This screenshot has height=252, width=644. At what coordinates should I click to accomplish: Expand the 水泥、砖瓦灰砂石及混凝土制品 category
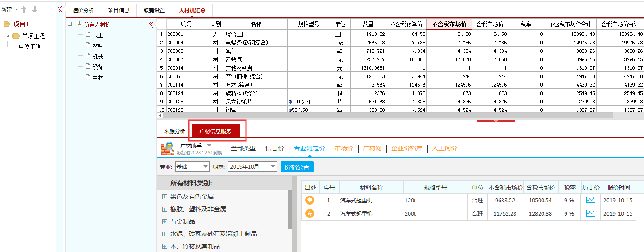[x=164, y=234]
